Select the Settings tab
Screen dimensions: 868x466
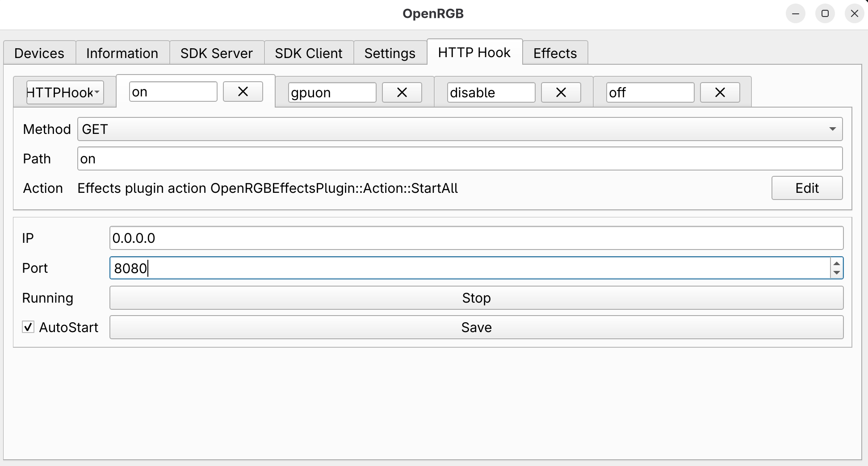(390, 53)
